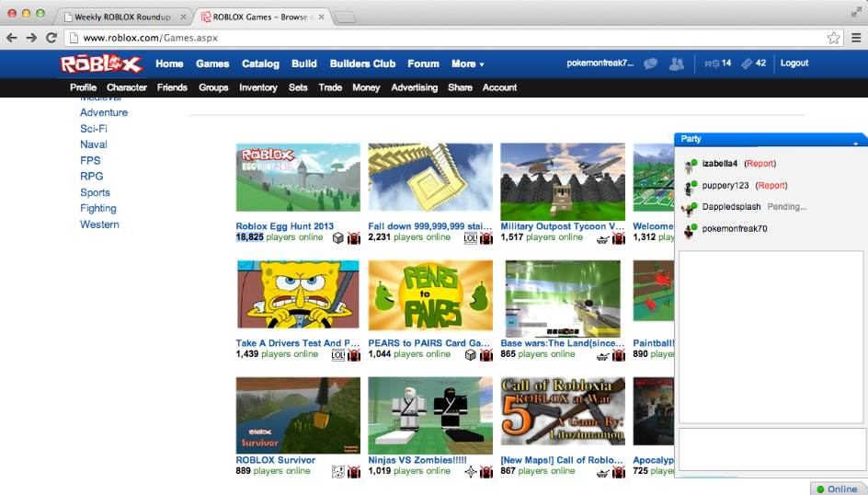Select the FPS genre filter
The image size is (868, 495).
pyautogui.click(x=90, y=161)
